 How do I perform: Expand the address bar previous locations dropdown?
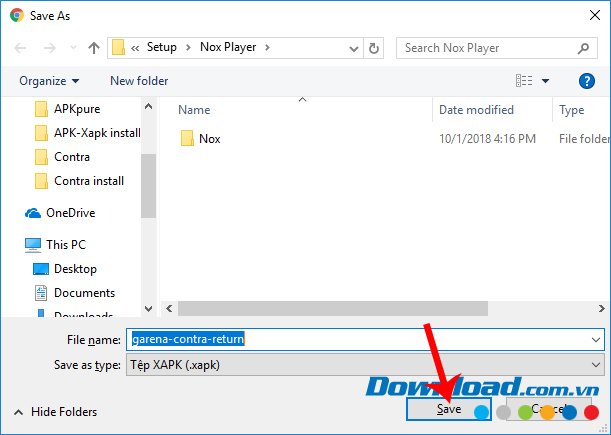(354, 48)
